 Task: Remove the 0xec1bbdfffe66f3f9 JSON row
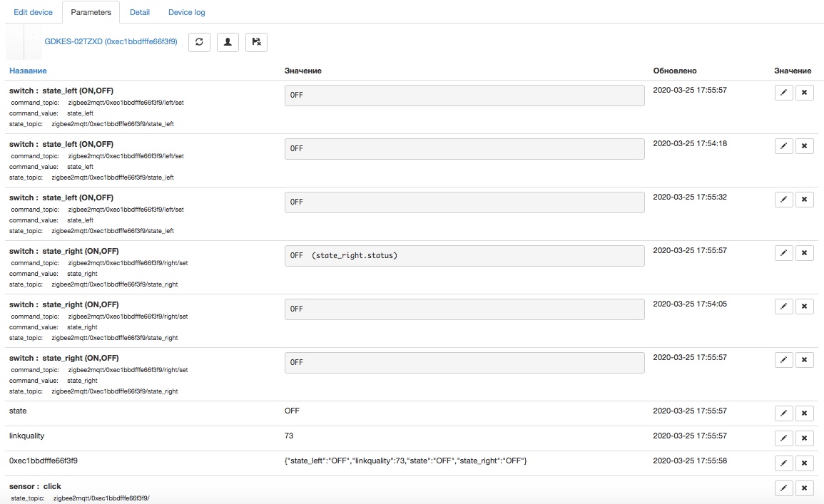[x=804, y=463]
